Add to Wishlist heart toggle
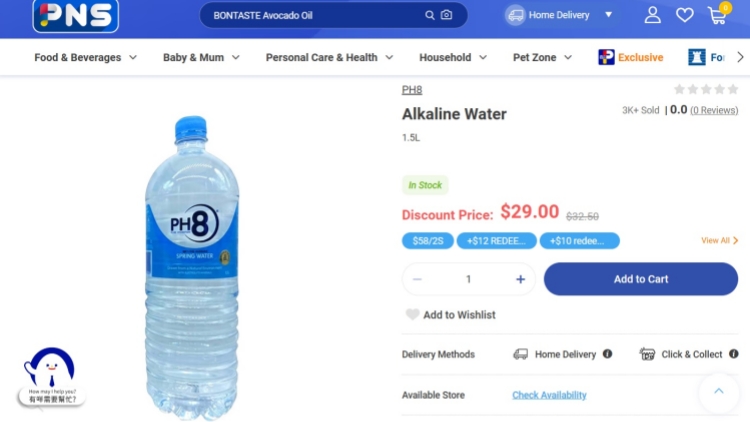 pyautogui.click(x=412, y=315)
